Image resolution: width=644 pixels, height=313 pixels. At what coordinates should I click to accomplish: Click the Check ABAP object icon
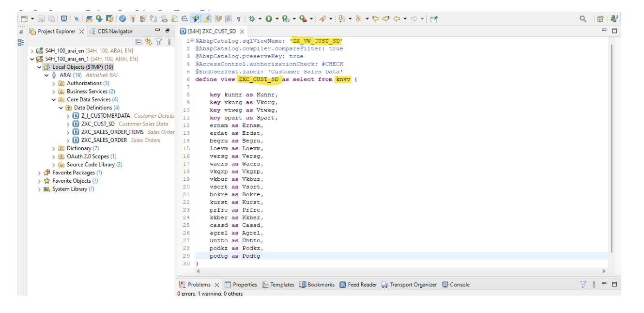tap(123, 19)
